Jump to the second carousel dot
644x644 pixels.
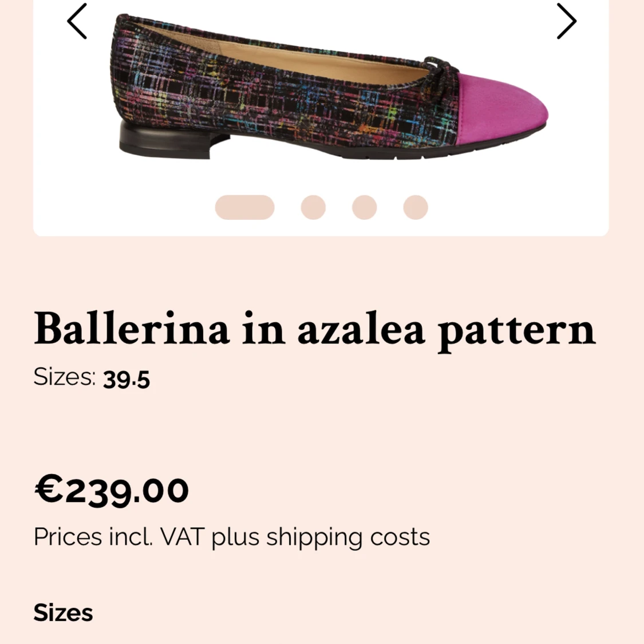pyautogui.click(x=313, y=207)
